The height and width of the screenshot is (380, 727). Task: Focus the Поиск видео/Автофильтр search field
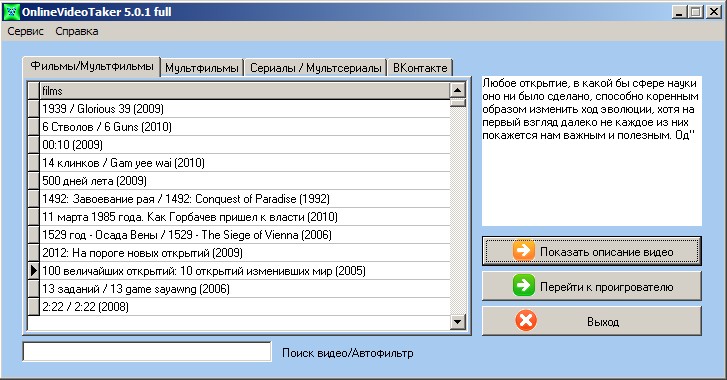click(x=147, y=352)
